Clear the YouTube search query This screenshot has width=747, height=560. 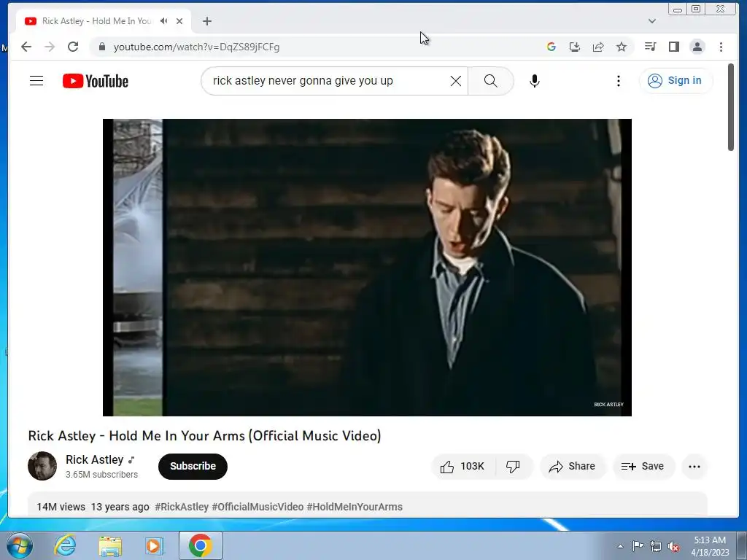pyautogui.click(x=455, y=81)
